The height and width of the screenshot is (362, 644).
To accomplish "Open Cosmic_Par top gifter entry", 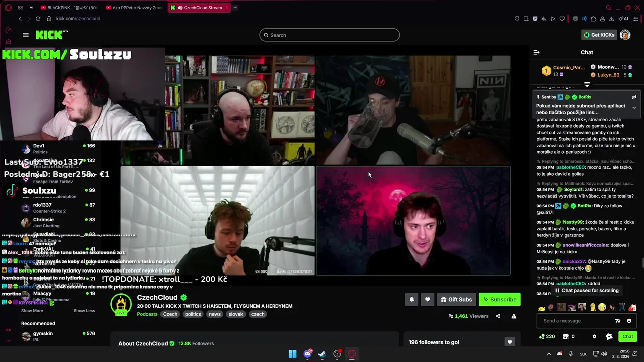I will pos(563,71).
